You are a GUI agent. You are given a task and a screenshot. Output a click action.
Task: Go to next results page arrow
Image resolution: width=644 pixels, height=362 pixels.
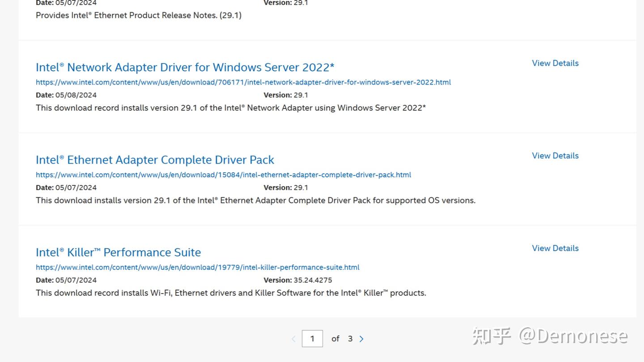pyautogui.click(x=361, y=339)
